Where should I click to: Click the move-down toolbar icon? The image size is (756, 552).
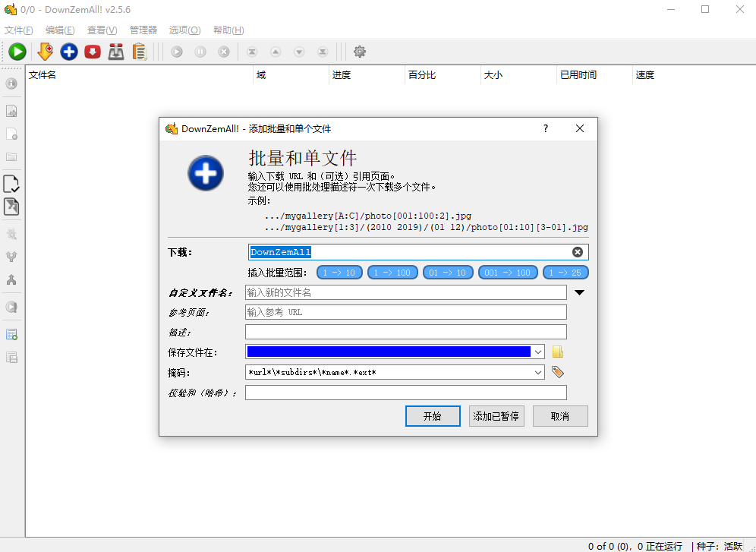tap(299, 52)
